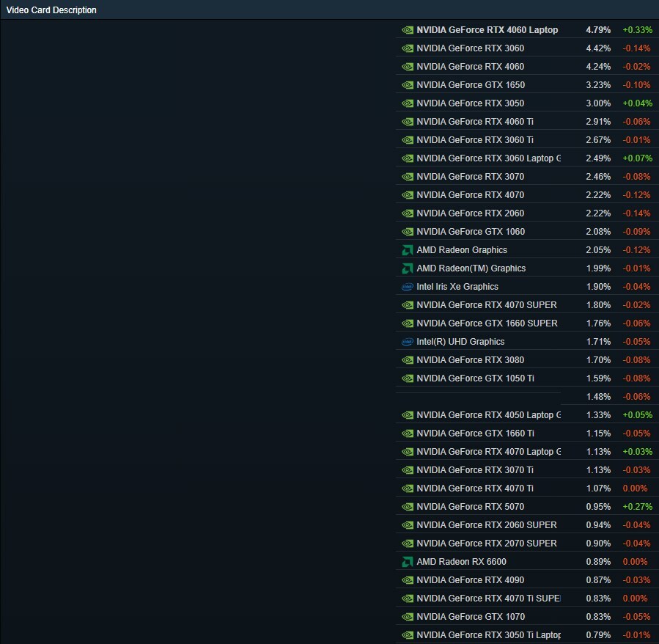Click the NVIDIA logo on the RTX 3070 Ti row

coord(408,470)
